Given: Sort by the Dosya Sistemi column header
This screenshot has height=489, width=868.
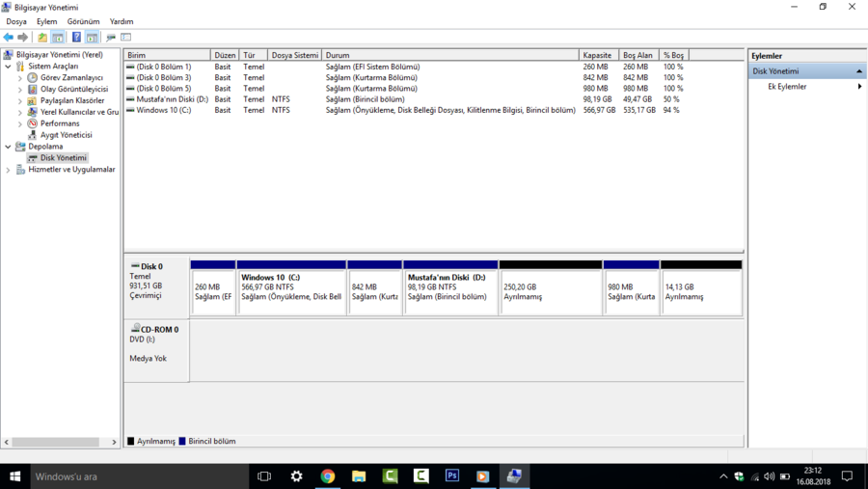Looking at the screenshot, I should [294, 55].
